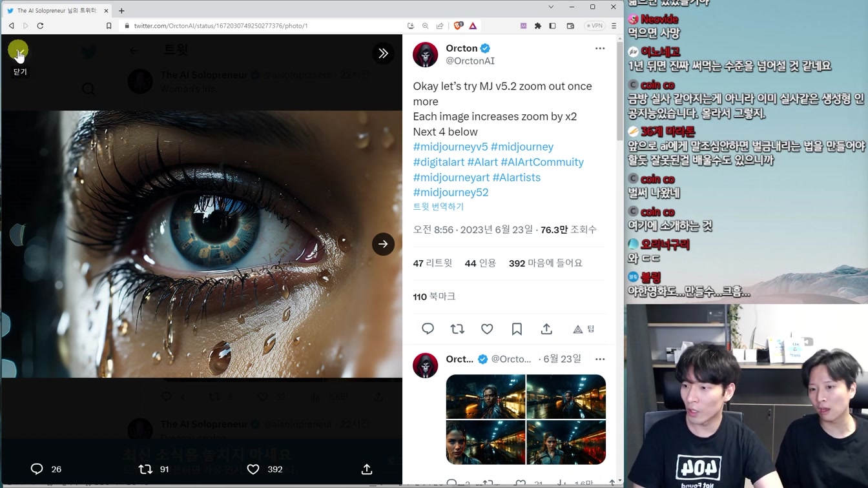Open the Orcton display name link
Image resolution: width=868 pixels, height=488 pixels.
(x=462, y=48)
